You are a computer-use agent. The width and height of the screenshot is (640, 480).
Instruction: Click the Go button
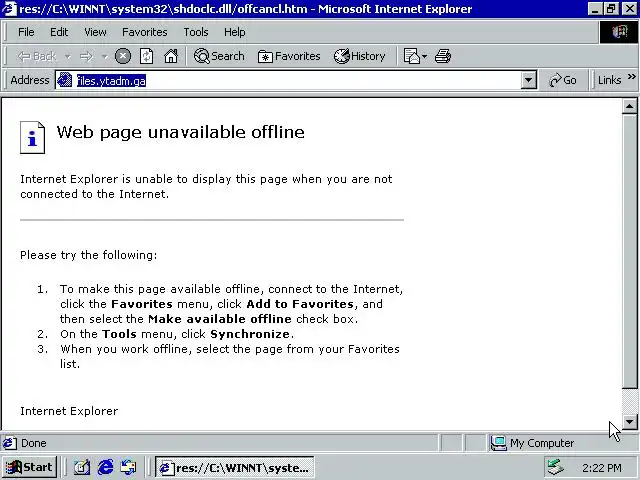coord(563,80)
